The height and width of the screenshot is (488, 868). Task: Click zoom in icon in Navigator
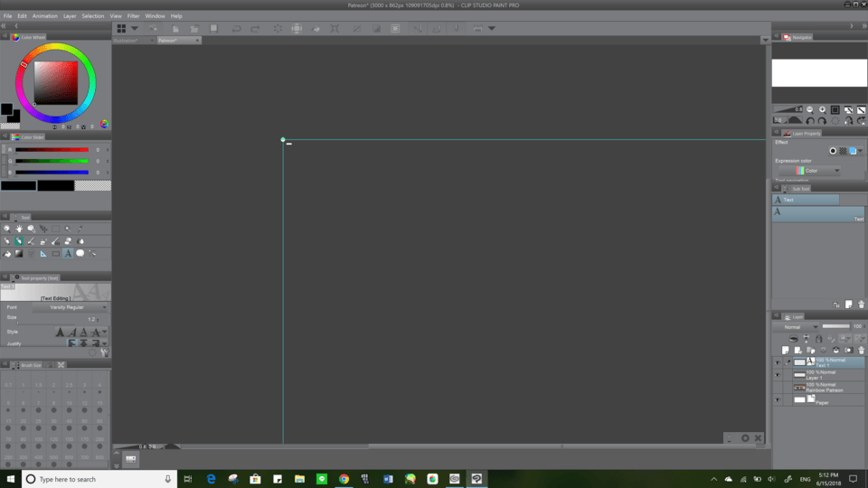point(823,109)
